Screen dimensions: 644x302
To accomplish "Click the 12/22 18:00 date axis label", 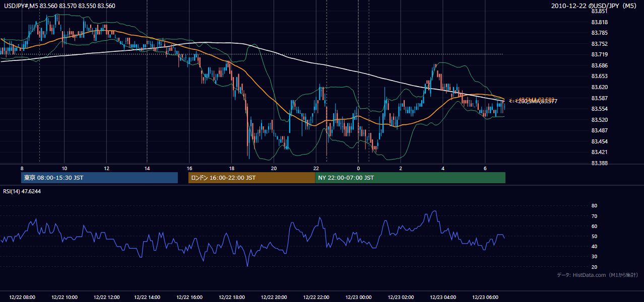I will (233, 297).
